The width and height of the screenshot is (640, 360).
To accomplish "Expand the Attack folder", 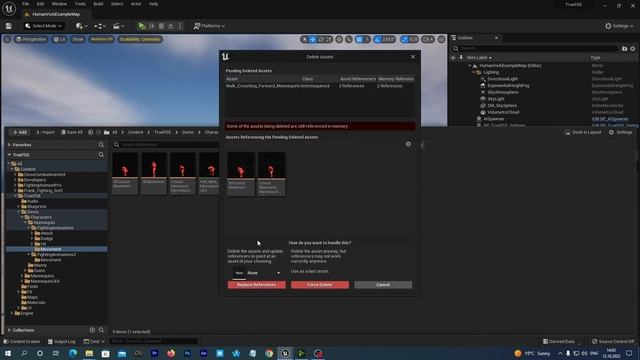I will (32, 233).
